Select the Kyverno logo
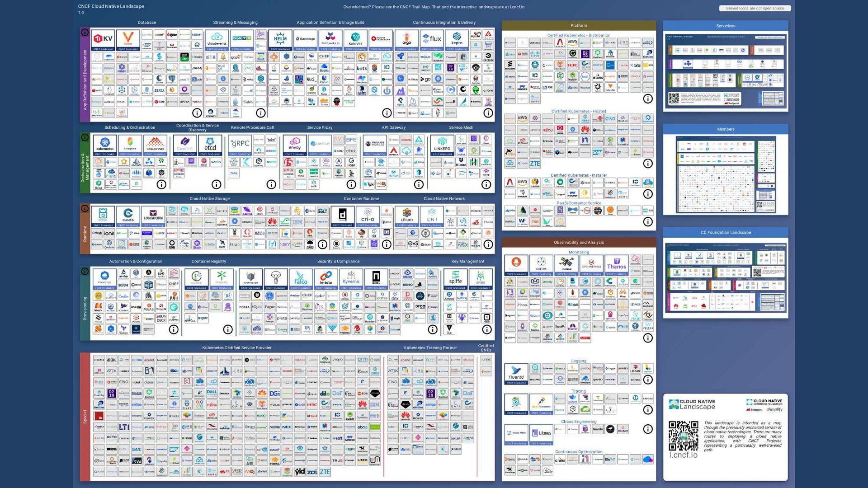This screenshot has height=488, width=868. tap(351, 279)
